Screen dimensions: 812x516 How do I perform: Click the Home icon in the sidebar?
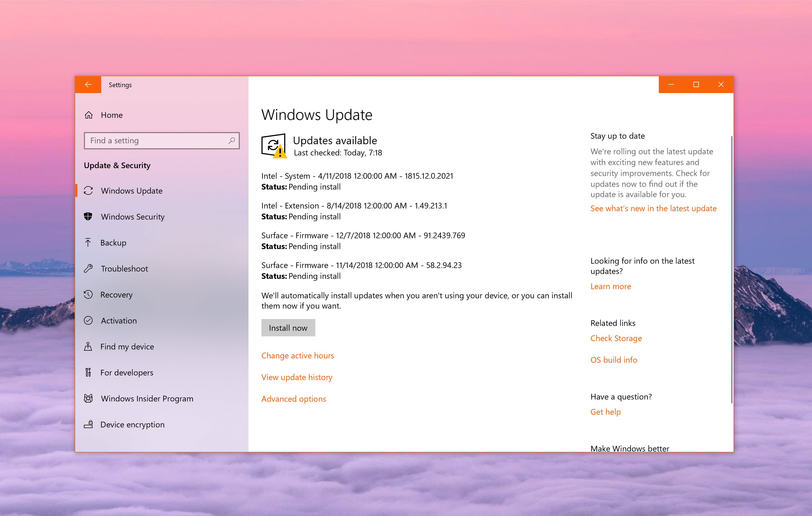(x=89, y=115)
